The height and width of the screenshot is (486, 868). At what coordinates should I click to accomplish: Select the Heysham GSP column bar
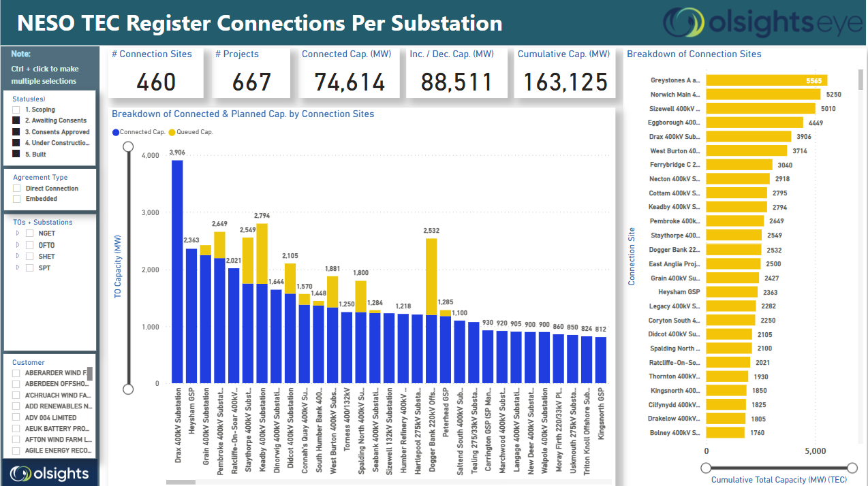click(191, 316)
